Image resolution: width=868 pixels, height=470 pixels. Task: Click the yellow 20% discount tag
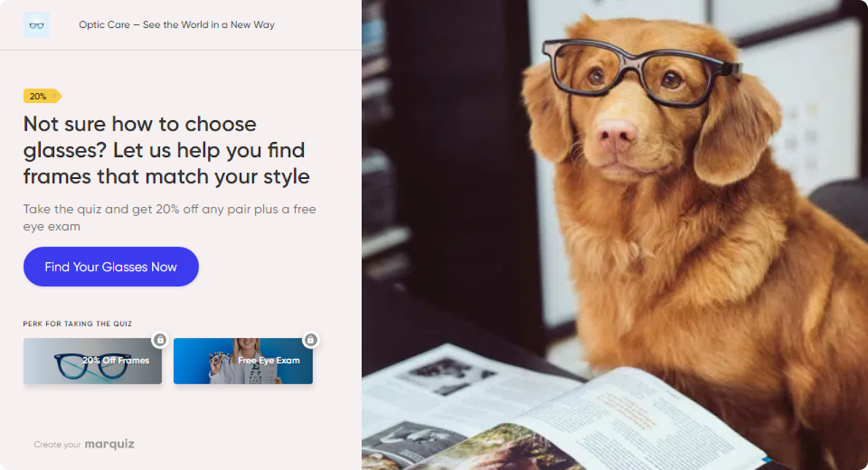coord(42,96)
